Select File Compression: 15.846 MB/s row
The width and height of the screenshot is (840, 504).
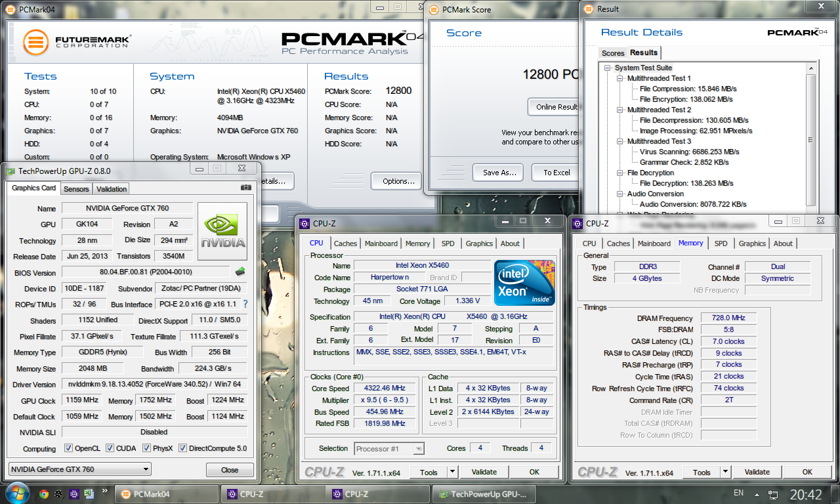[688, 89]
